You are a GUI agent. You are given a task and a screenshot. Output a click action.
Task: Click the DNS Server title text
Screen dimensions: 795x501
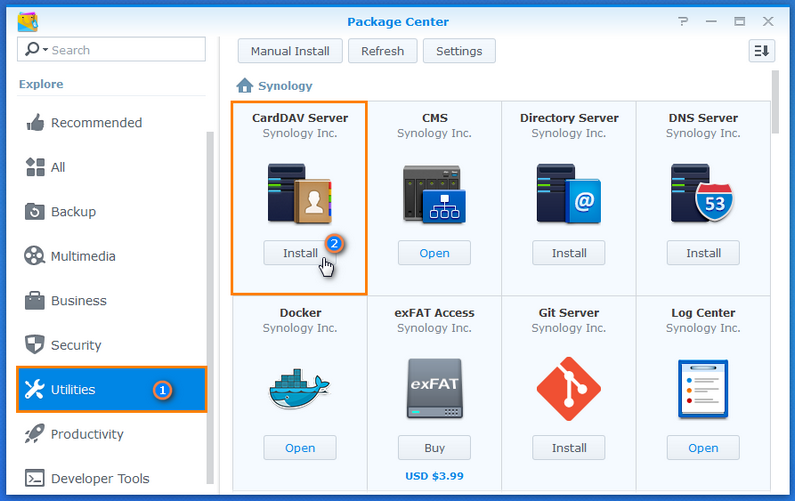pos(703,118)
